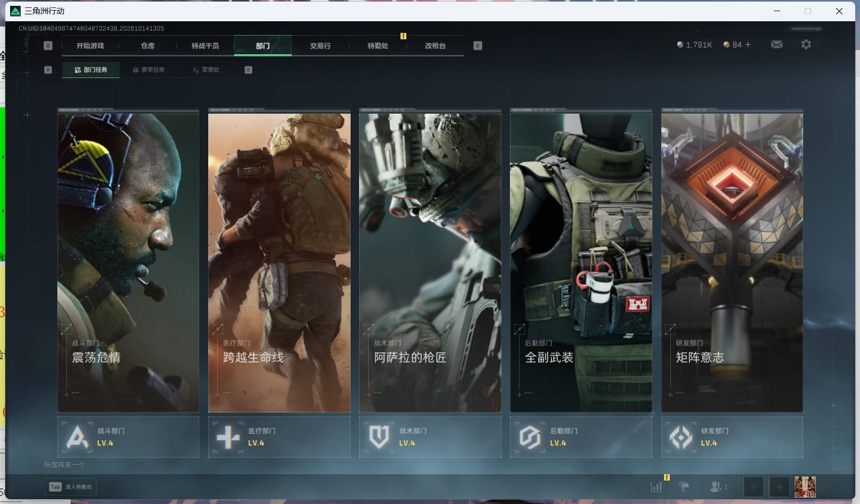
Task: Click the LV.4 label under 研发部门
Action: pyautogui.click(x=709, y=443)
